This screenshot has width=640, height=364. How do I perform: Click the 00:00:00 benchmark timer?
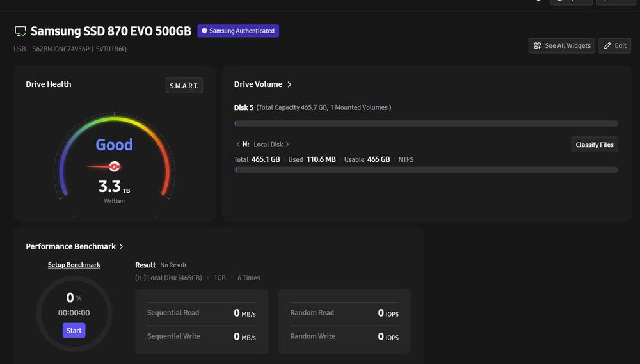74,313
